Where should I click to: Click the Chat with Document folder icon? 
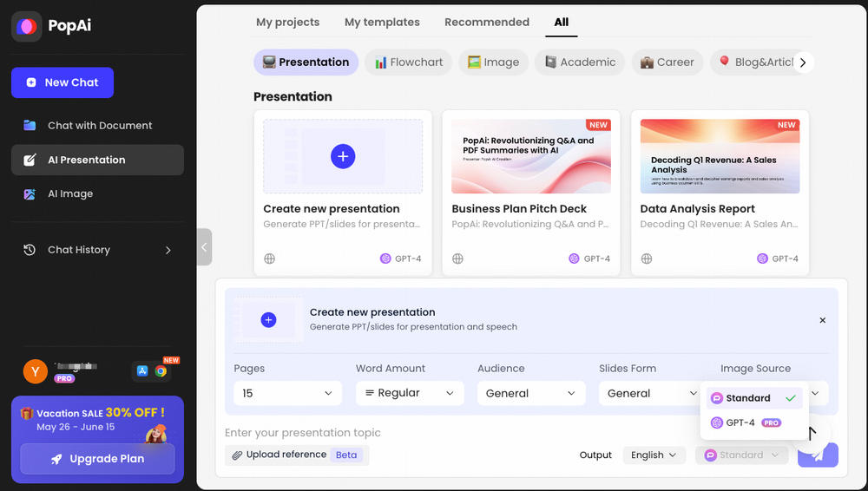30,126
